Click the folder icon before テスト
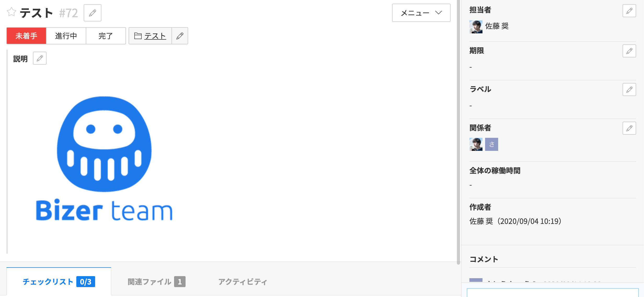Screen dimensions: 644x297 (138, 36)
